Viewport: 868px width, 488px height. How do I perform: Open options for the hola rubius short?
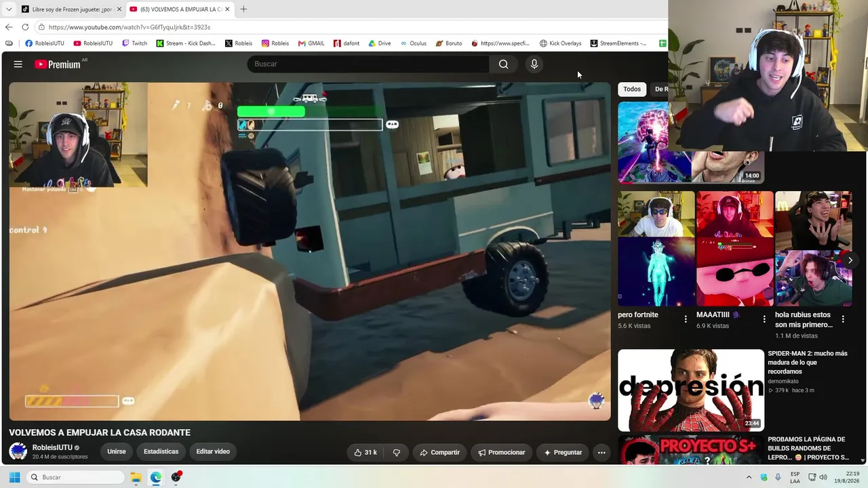[x=843, y=319]
